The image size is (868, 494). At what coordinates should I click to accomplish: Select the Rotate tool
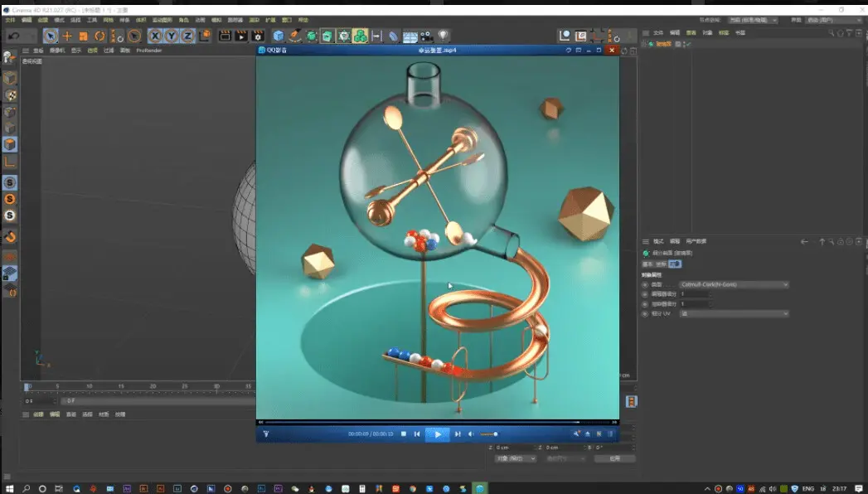99,36
